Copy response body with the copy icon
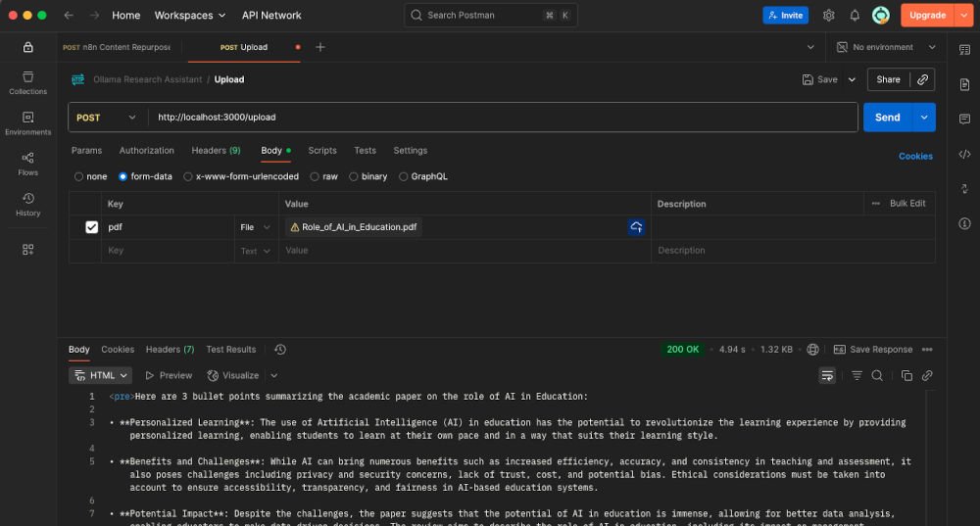The image size is (980, 526). 906,375
